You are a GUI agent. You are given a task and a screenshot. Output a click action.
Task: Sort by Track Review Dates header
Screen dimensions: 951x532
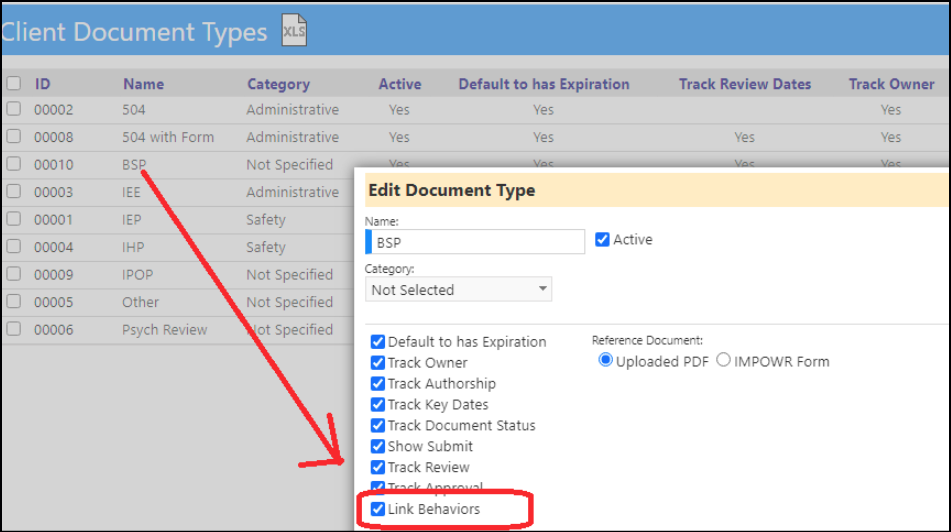[745, 84]
